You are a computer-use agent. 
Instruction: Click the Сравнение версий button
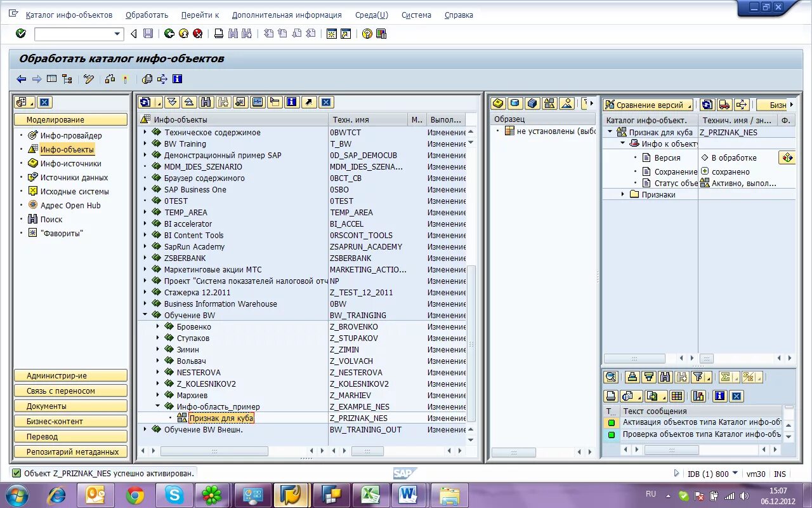[648, 105]
